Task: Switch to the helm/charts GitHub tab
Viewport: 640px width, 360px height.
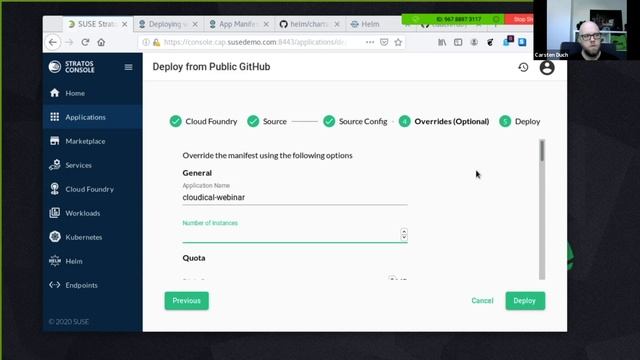Action: point(309,24)
